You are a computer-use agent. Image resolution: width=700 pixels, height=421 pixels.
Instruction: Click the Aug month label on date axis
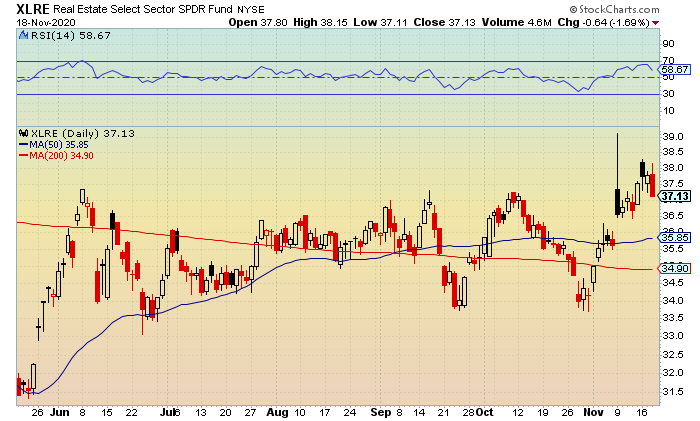[x=277, y=412]
